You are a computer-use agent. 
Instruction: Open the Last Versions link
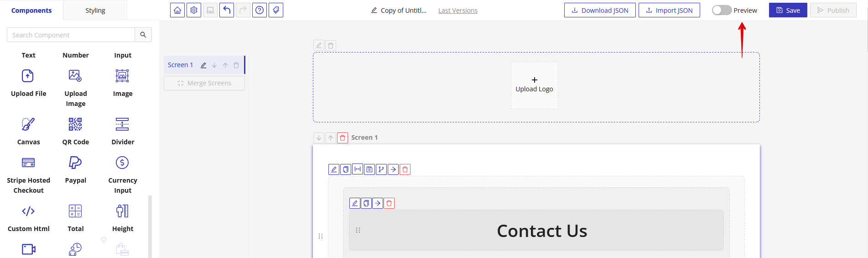tap(457, 11)
